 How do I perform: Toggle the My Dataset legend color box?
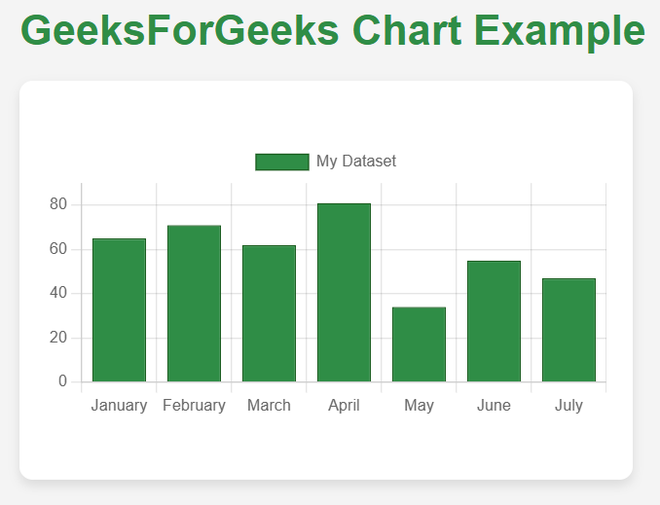click(x=282, y=162)
